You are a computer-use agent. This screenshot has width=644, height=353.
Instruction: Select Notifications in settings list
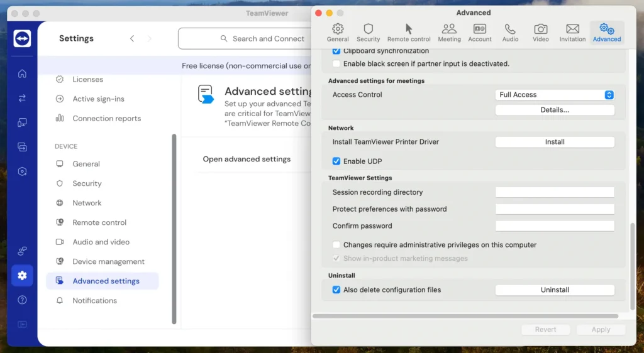pyautogui.click(x=94, y=300)
